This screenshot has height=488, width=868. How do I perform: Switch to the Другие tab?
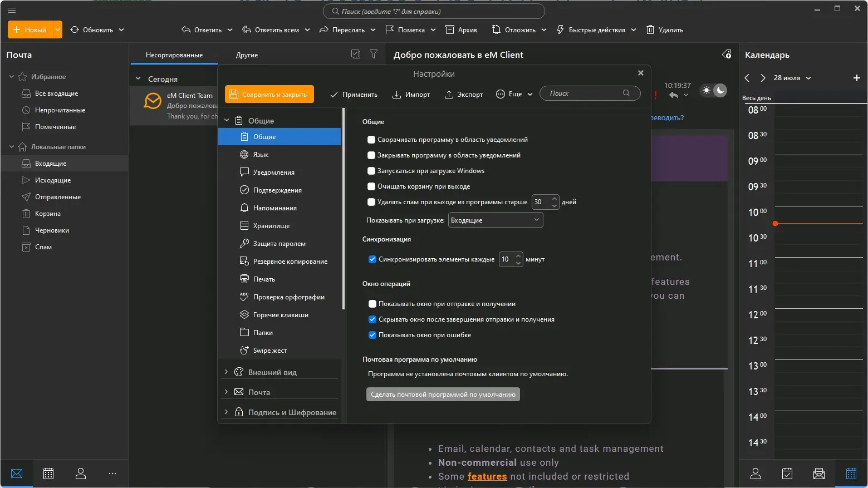coord(247,55)
